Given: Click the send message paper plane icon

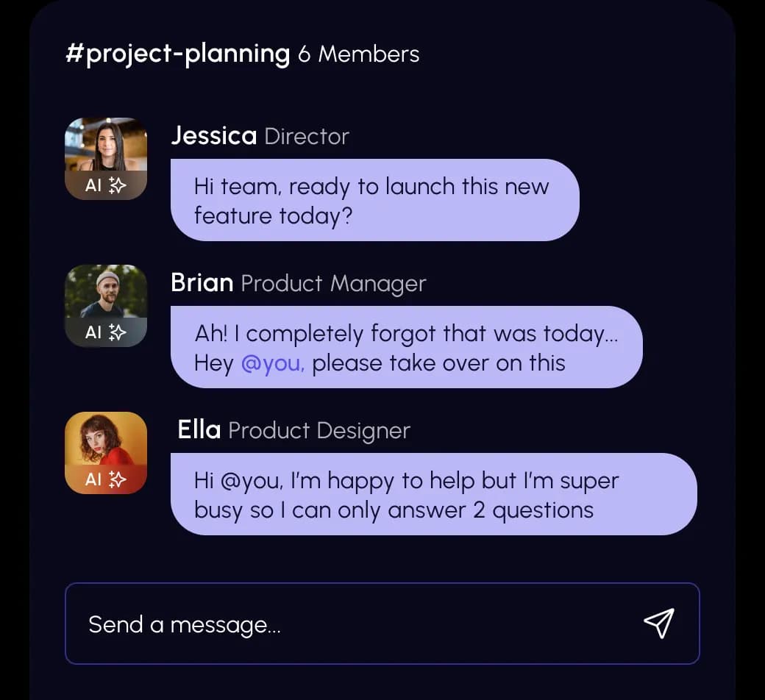Looking at the screenshot, I should [x=658, y=623].
